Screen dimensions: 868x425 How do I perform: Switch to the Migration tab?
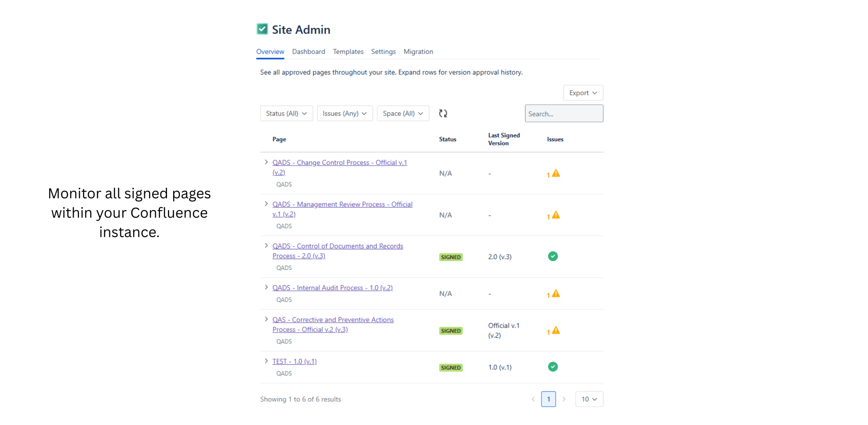click(418, 51)
